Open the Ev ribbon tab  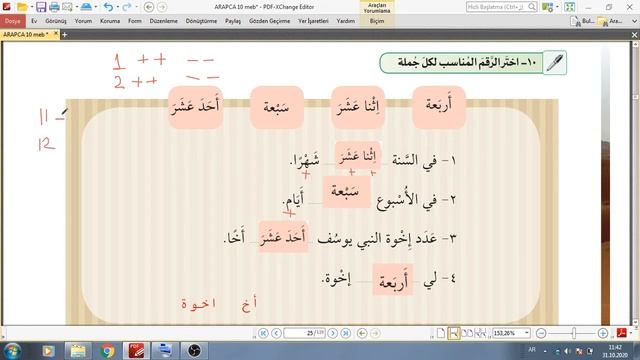coord(34,21)
